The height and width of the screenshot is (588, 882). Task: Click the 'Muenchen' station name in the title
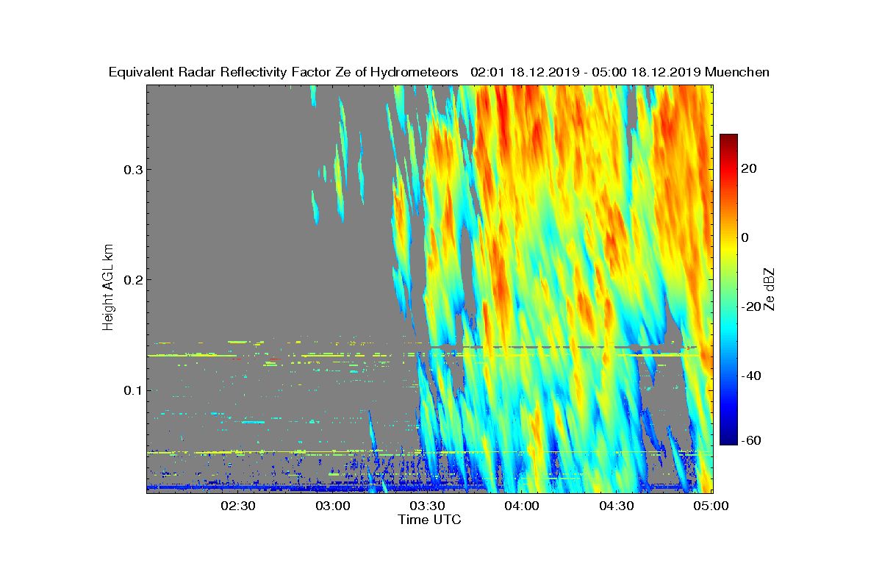(x=737, y=72)
